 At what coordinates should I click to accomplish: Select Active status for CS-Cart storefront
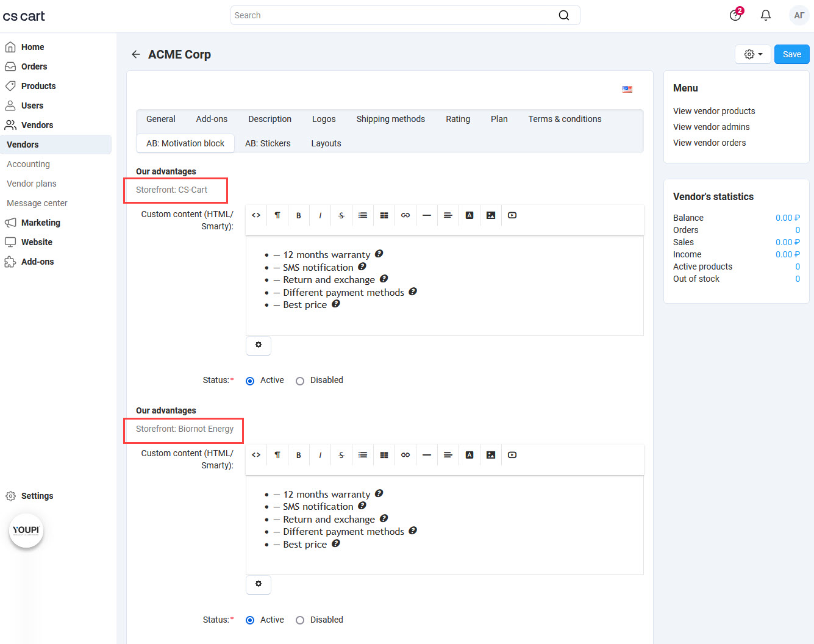(x=250, y=381)
